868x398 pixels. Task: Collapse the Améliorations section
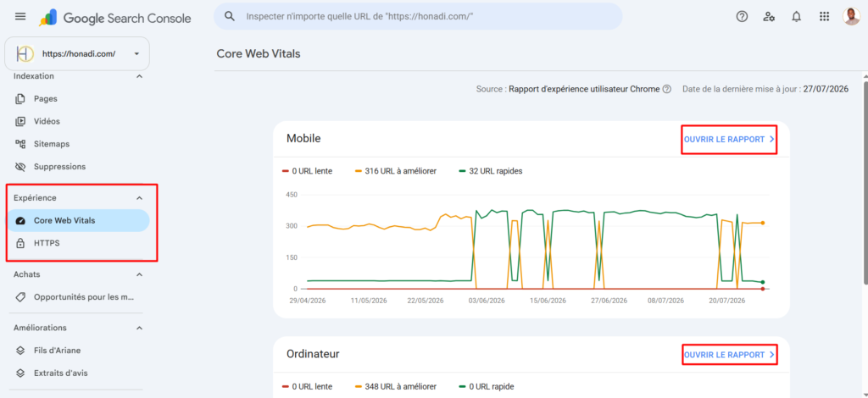(140, 328)
